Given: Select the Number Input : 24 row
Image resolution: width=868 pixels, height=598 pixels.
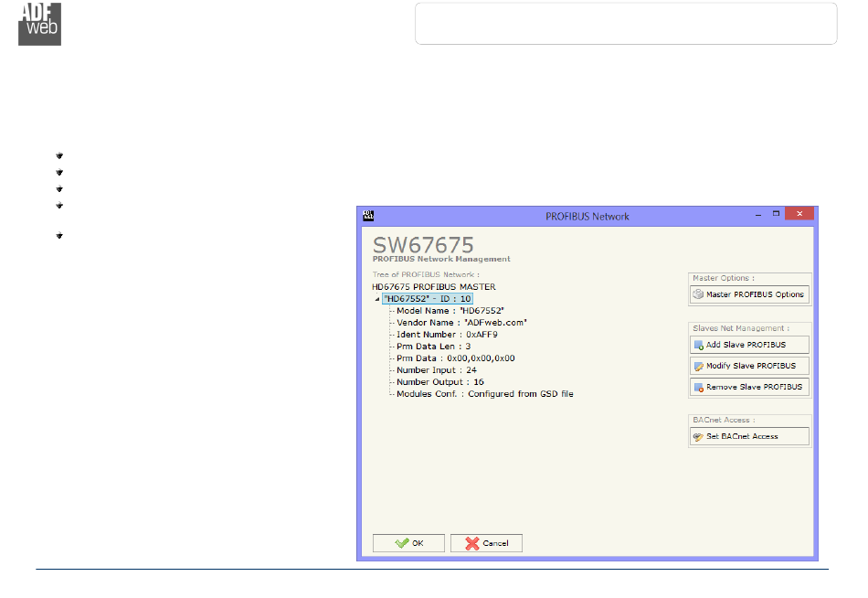Looking at the screenshot, I should (x=436, y=370).
